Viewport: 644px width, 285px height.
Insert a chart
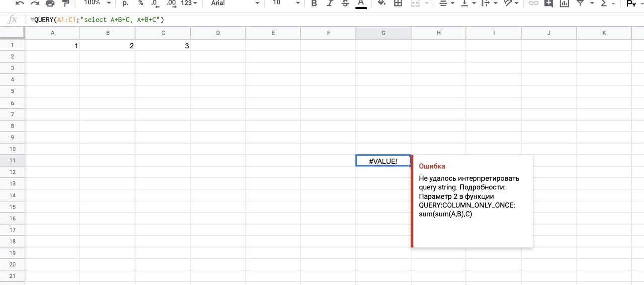pyautogui.click(x=565, y=3)
